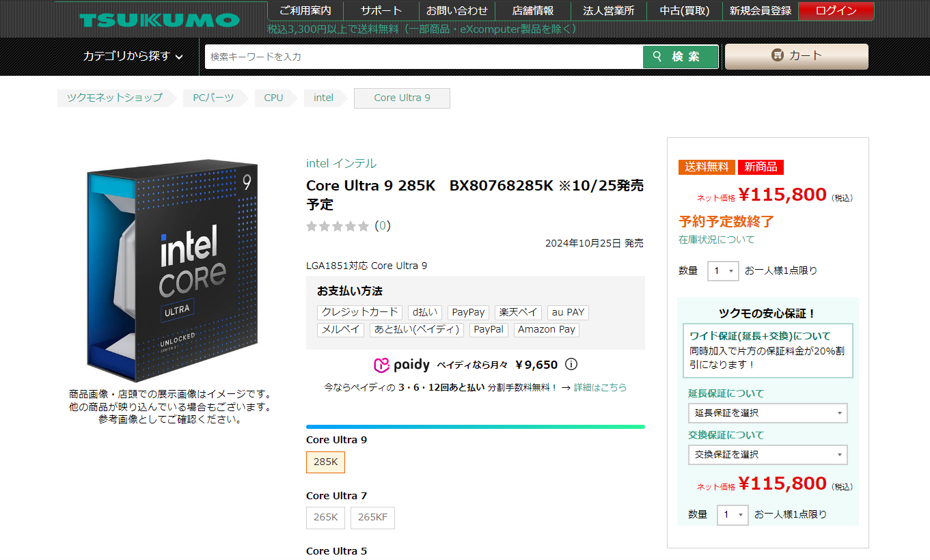The image size is (930, 560).
Task: Select the 285K variant
Action: pyautogui.click(x=325, y=462)
